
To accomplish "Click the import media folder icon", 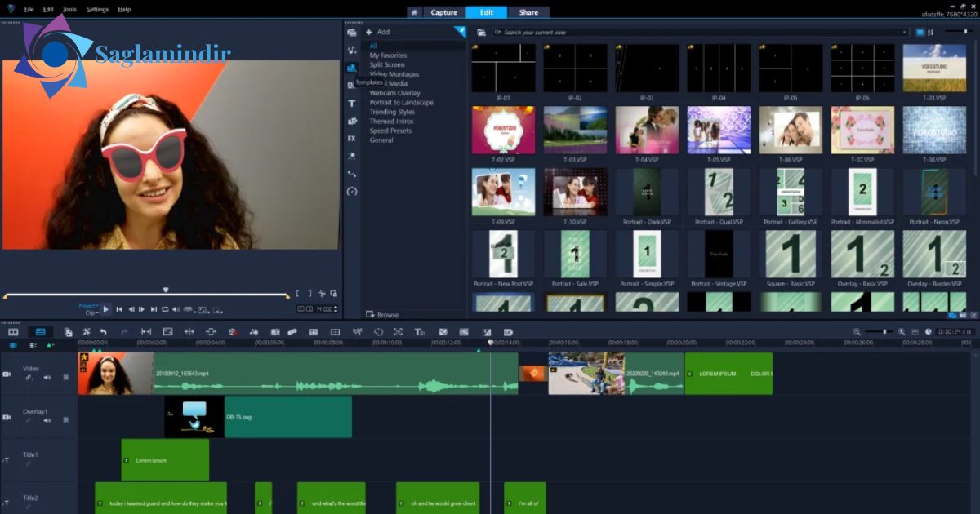I will 482,32.
